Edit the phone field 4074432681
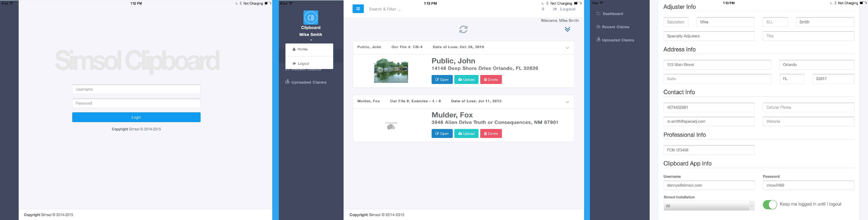The height and width of the screenshot is (220, 868). click(x=709, y=108)
